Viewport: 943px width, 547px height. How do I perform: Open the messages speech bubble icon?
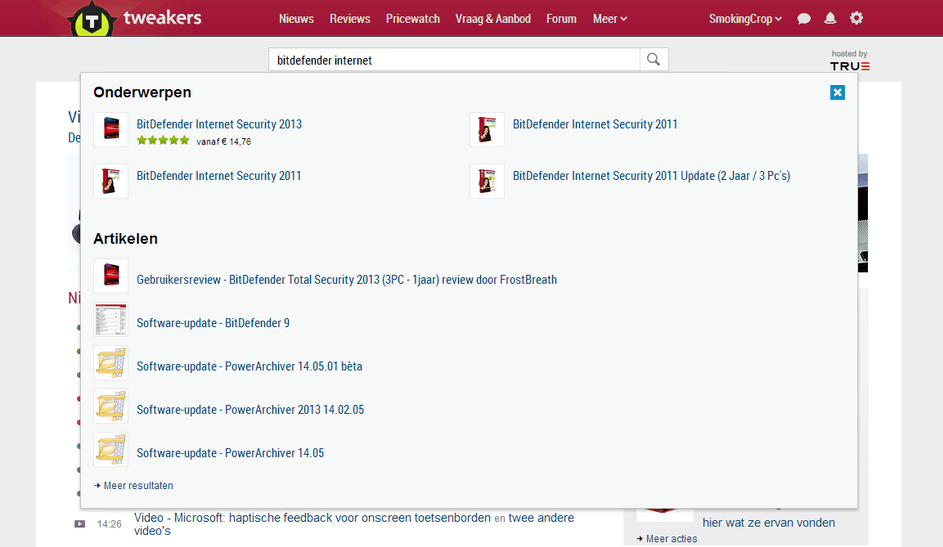(803, 19)
